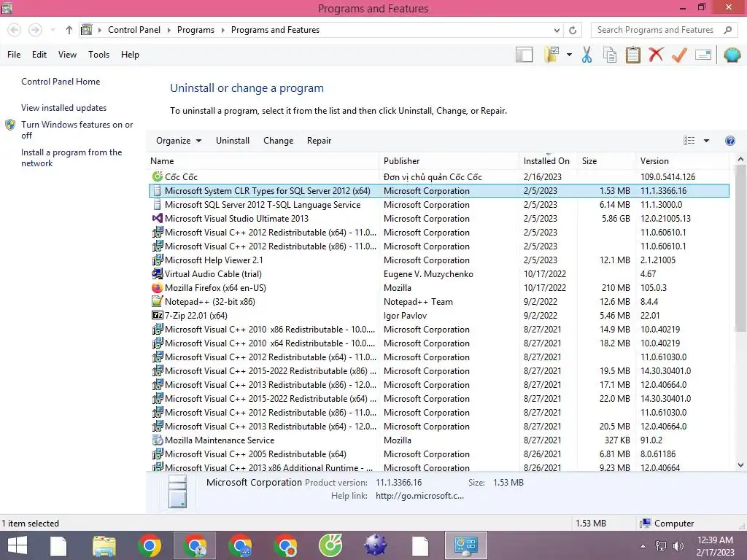
Task: Open the address bar history dropdown
Action: [557, 30]
